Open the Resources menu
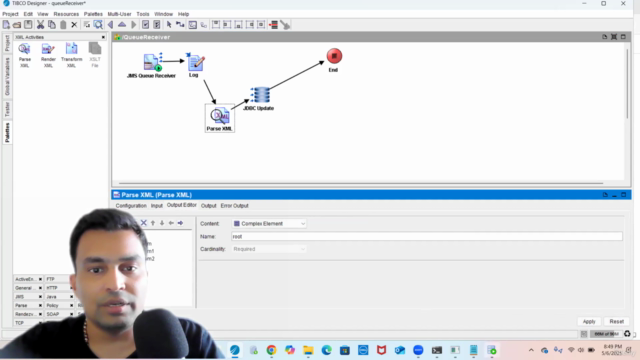This screenshot has height=360, width=640. [66, 14]
